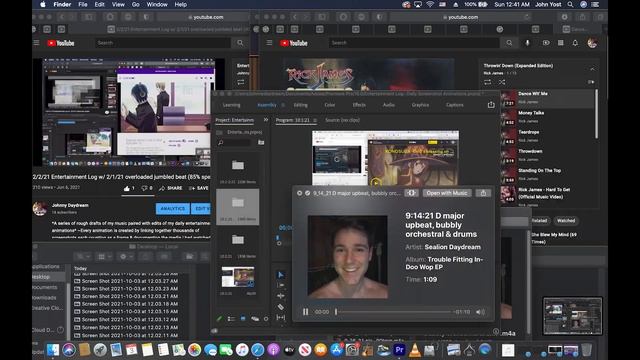Open Source (no clips) panel tab
This screenshot has height=360, width=640.
tap(342, 120)
